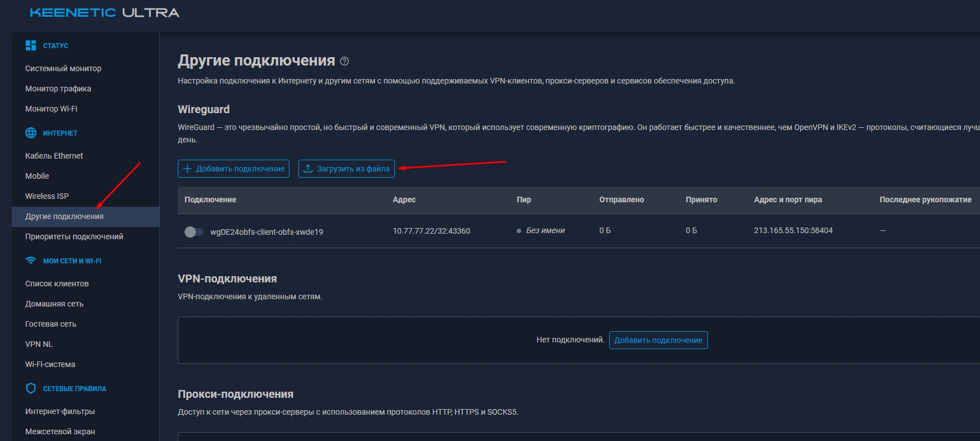980x441 pixels.
Task: Select 'Кабель Ethernet' in sidebar
Action: click(54, 156)
